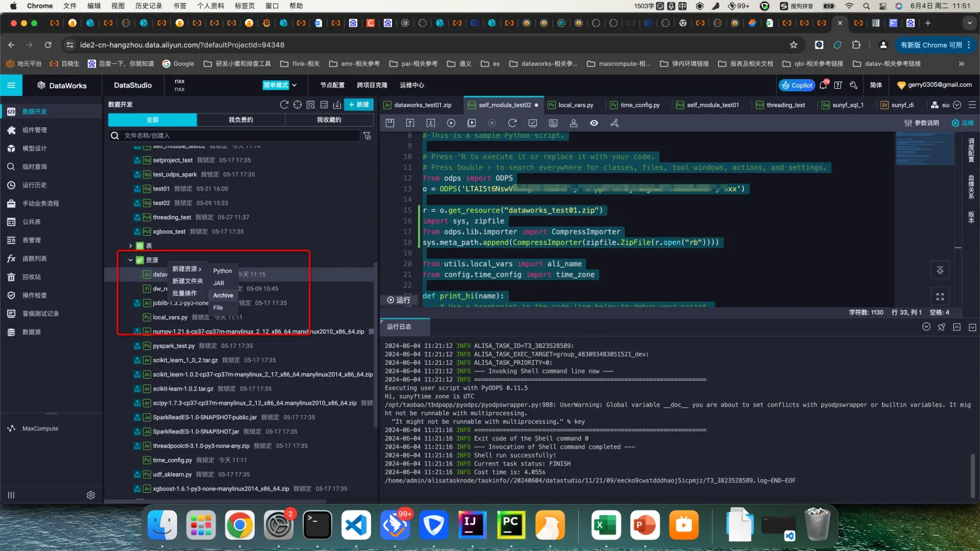The image size is (980, 551).
Task: Click the eye icon in editor toolbar
Action: 594,123
